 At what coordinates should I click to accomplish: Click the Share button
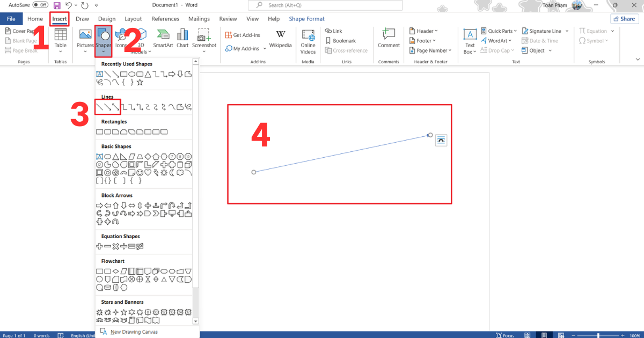[623, 19]
